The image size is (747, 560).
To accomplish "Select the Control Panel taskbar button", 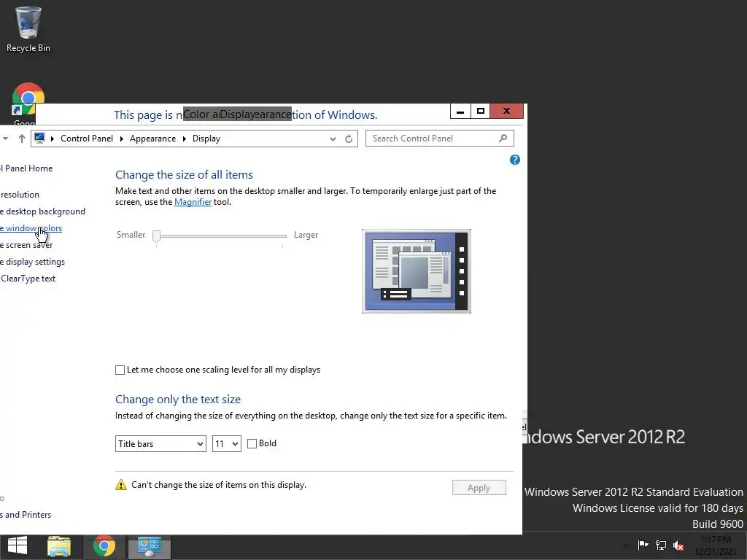I will pyautogui.click(x=149, y=547).
